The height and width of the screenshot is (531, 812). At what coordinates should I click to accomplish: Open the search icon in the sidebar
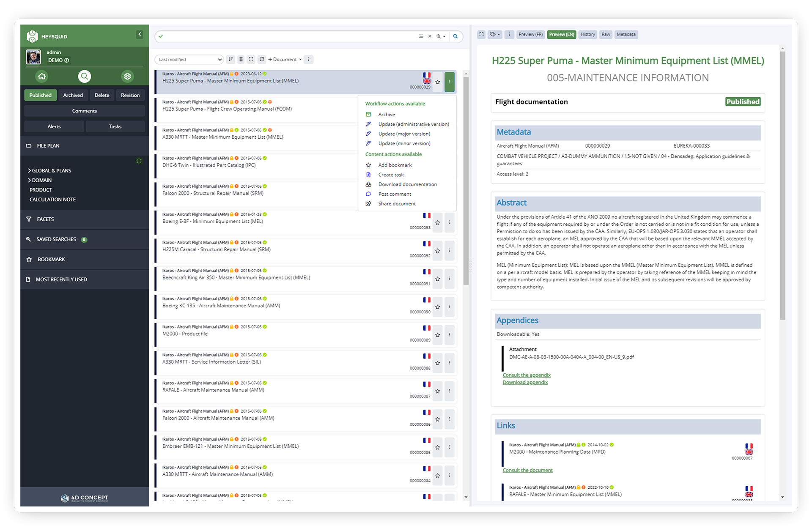85,77
